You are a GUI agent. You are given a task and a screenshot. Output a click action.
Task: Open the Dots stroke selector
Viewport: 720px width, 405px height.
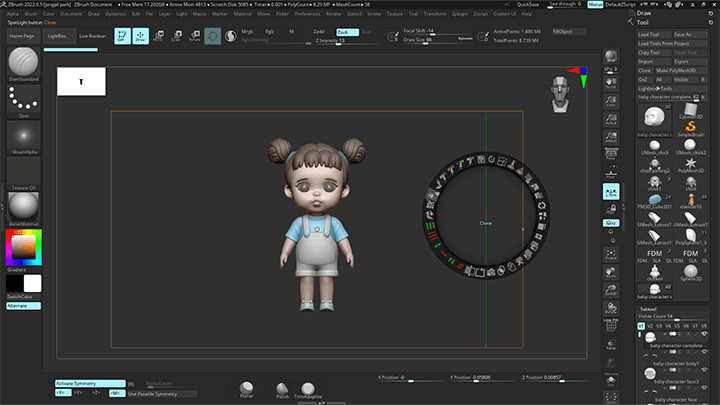pos(23,101)
